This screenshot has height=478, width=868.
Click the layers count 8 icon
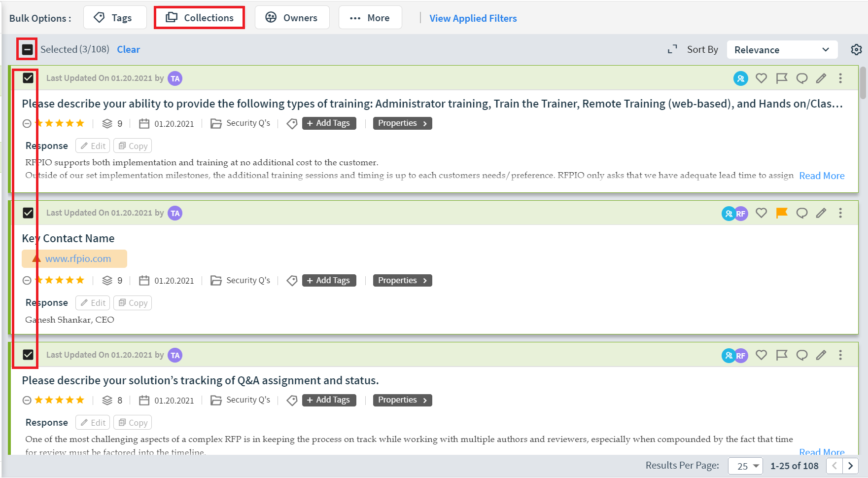[x=107, y=400]
